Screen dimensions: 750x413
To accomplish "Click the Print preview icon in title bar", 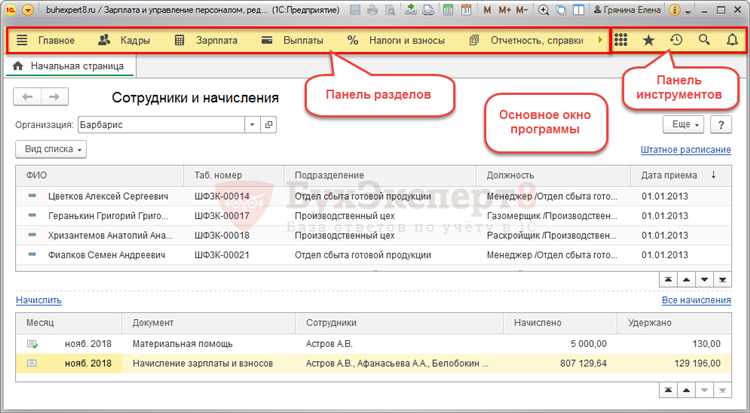I will tap(390, 10).
